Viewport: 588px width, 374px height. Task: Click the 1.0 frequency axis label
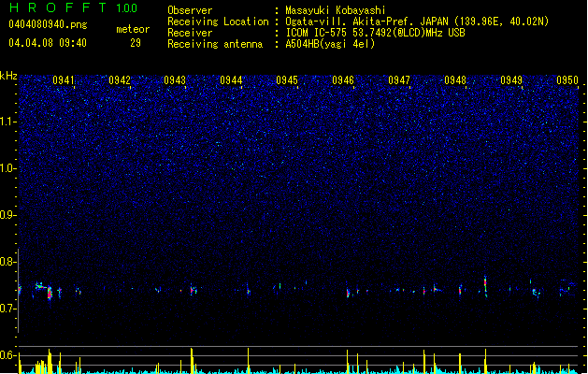pyautogui.click(x=7, y=168)
